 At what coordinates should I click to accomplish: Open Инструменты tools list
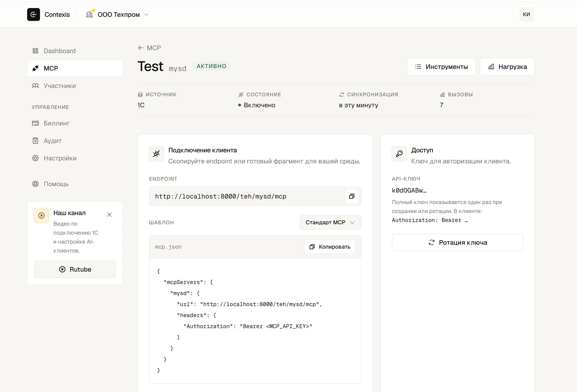pyautogui.click(x=441, y=67)
